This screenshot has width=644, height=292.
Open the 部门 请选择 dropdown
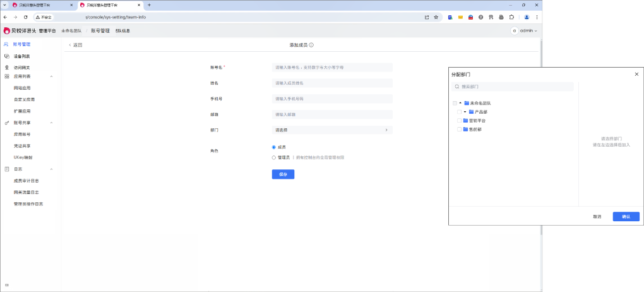pyautogui.click(x=331, y=130)
